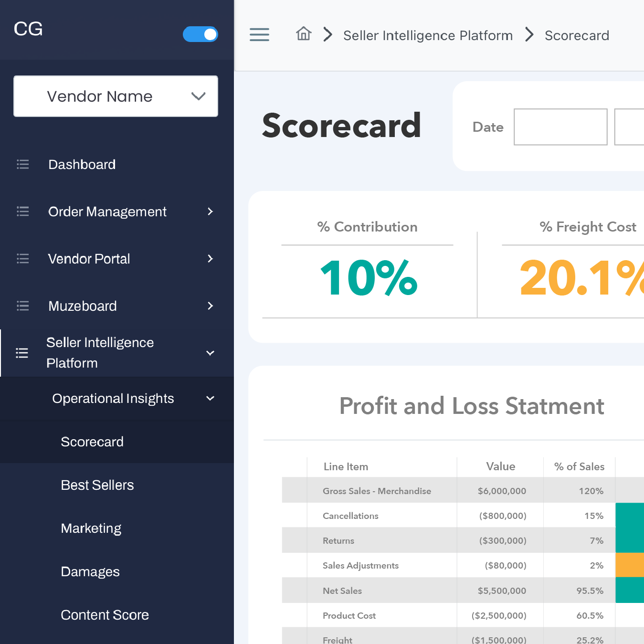Viewport: 644px width, 644px height.
Task: Click the % of Sales column header
Action: coord(579,466)
